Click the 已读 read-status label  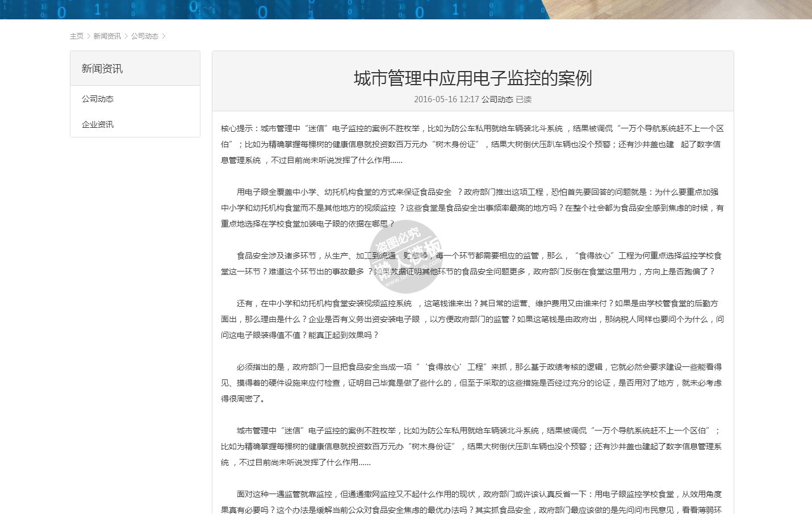coord(524,99)
